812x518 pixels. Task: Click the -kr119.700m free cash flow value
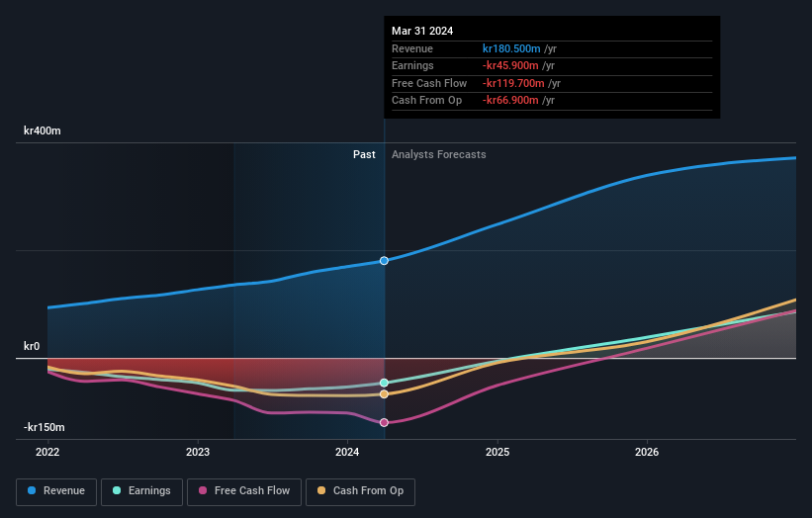(513, 83)
